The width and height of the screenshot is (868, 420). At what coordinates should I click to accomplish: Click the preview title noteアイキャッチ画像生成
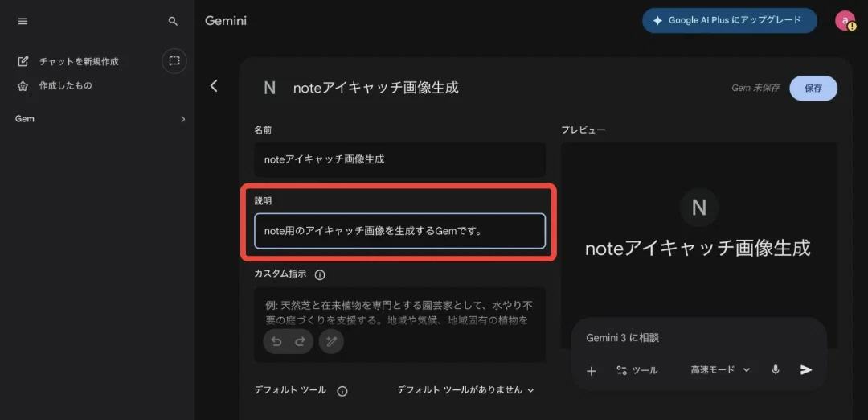pos(698,249)
